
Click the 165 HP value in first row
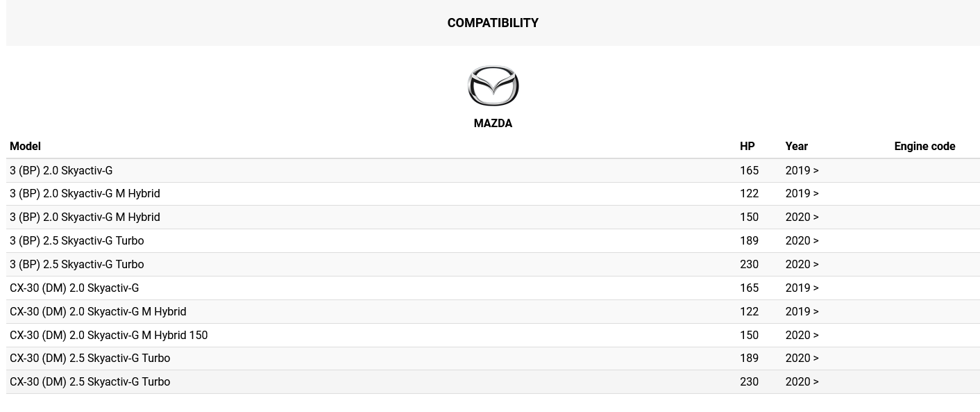pyautogui.click(x=749, y=171)
